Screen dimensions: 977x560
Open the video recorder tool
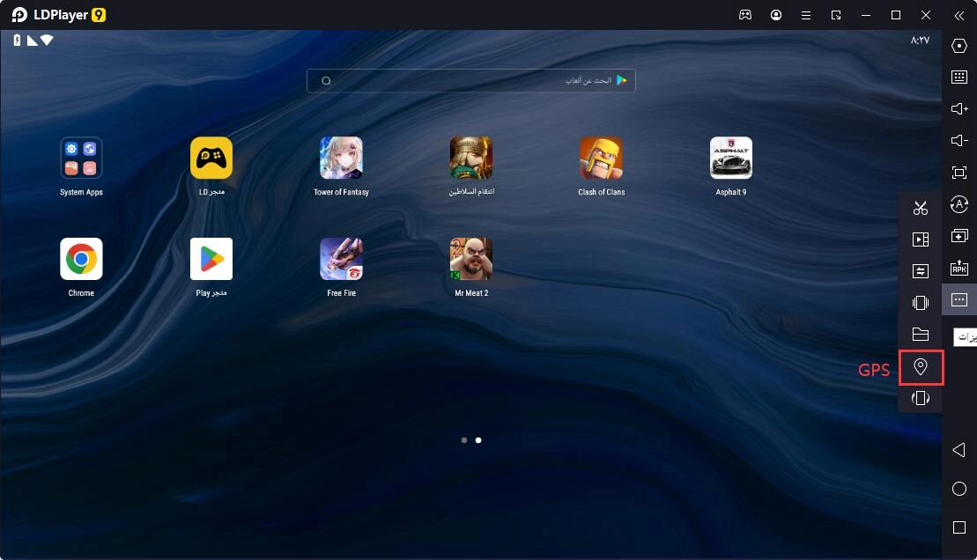921,239
